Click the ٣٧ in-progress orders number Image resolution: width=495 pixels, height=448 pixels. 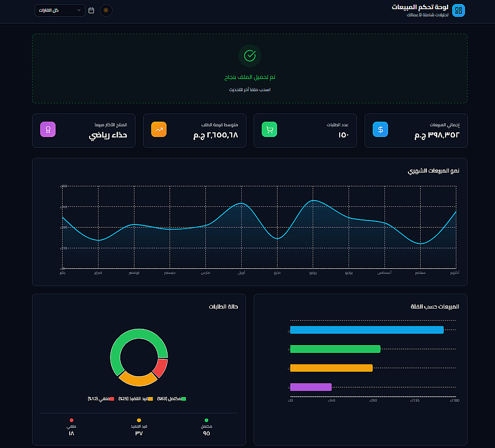pyautogui.click(x=139, y=433)
